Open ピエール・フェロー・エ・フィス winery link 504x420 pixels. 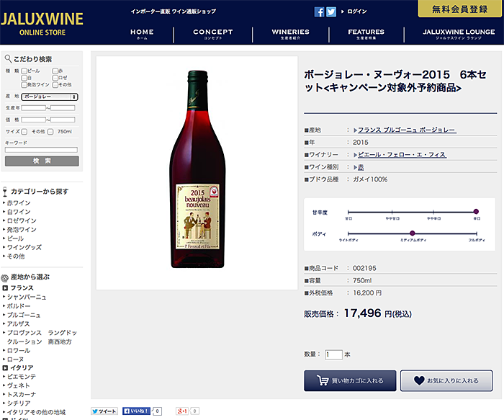[x=402, y=155]
